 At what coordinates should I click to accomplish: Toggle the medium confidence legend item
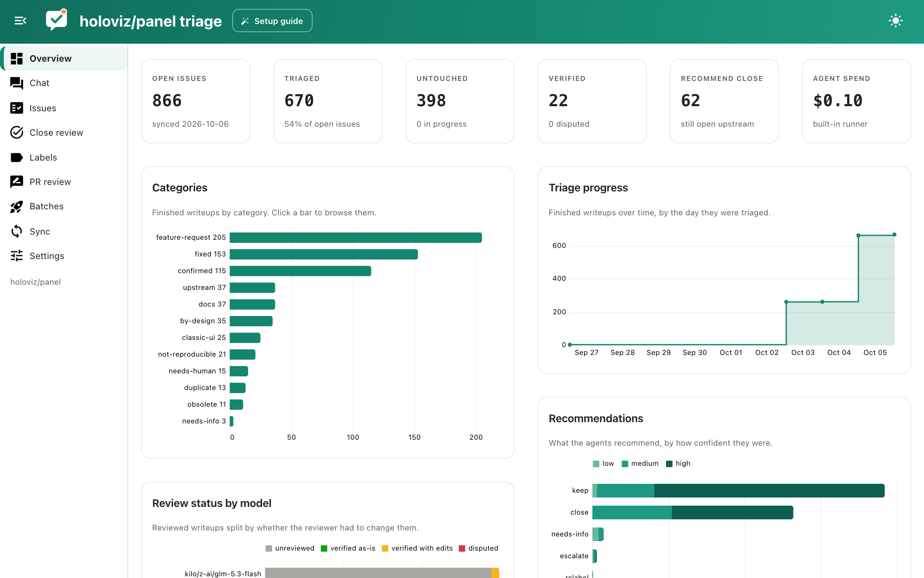tap(640, 464)
